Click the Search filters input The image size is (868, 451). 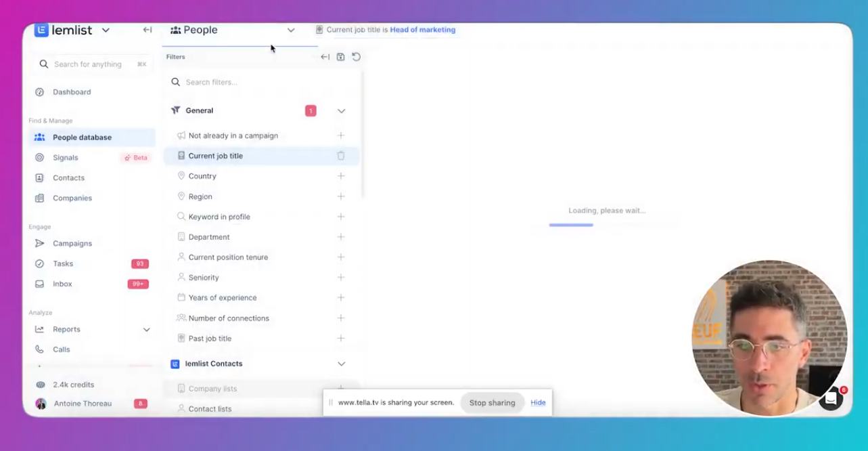262,83
